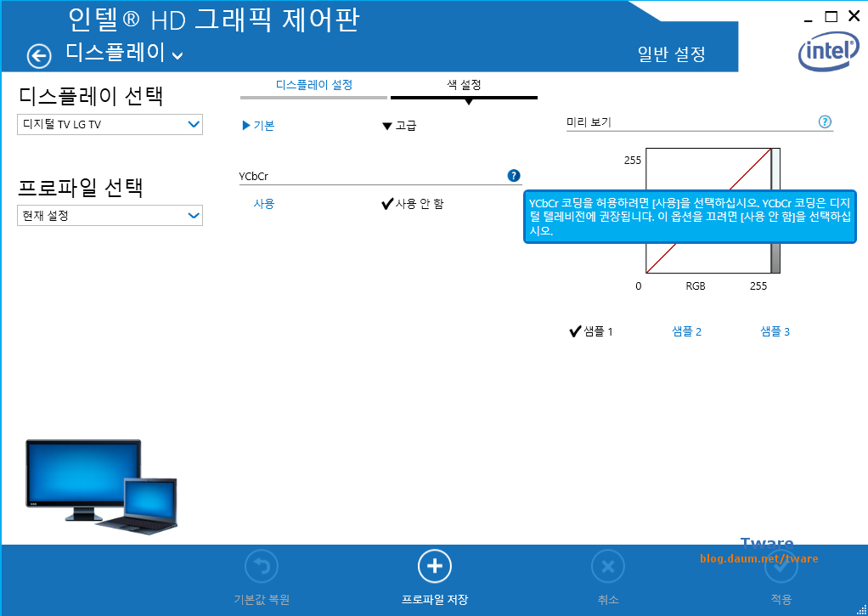Select the 사용 안 함 YCbCr option

click(x=413, y=204)
